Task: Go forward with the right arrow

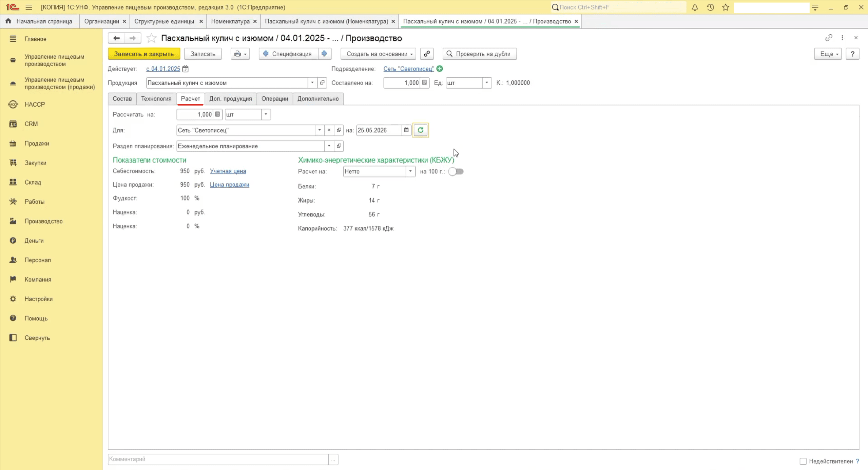Action: click(x=133, y=38)
